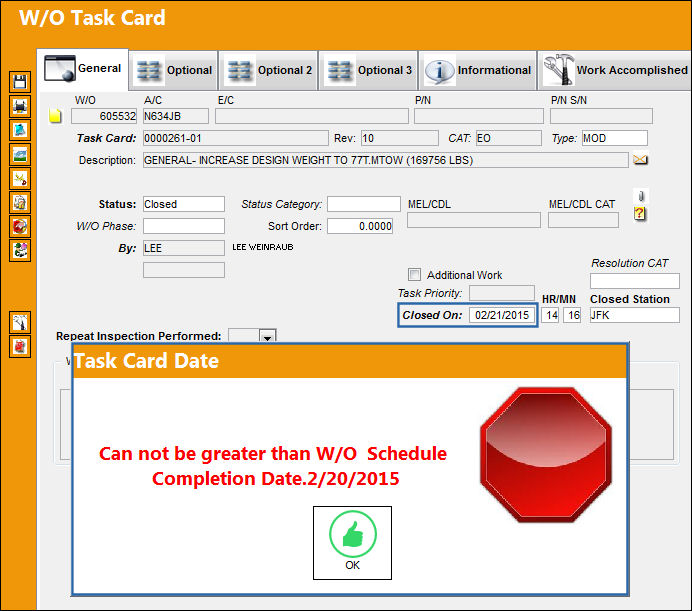Click the By field showing LEE
This screenshot has width=692, height=611.
point(184,248)
